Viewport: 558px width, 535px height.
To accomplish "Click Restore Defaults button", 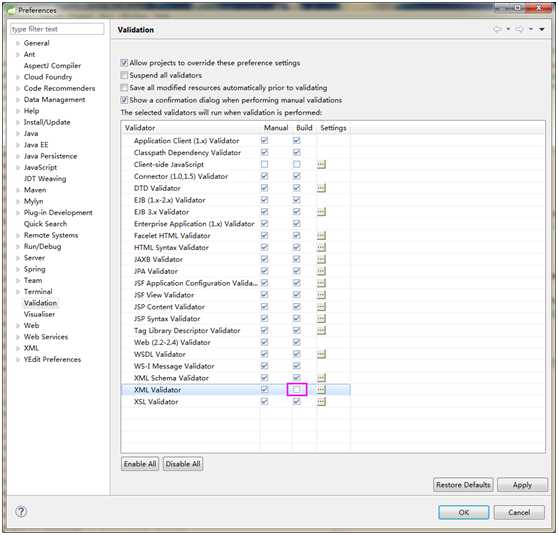I will (x=463, y=485).
